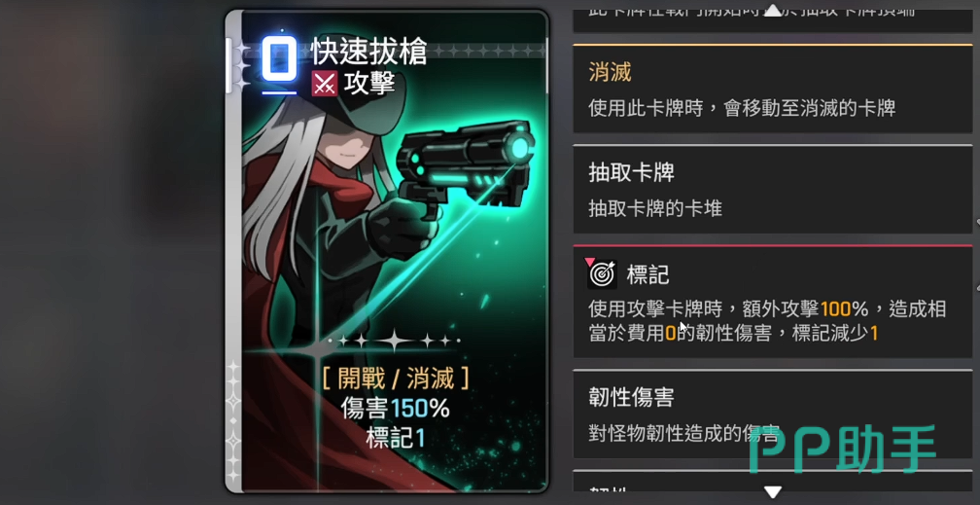Click the 標記1 text on the card
The image size is (980, 505).
click(x=395, y=438)
